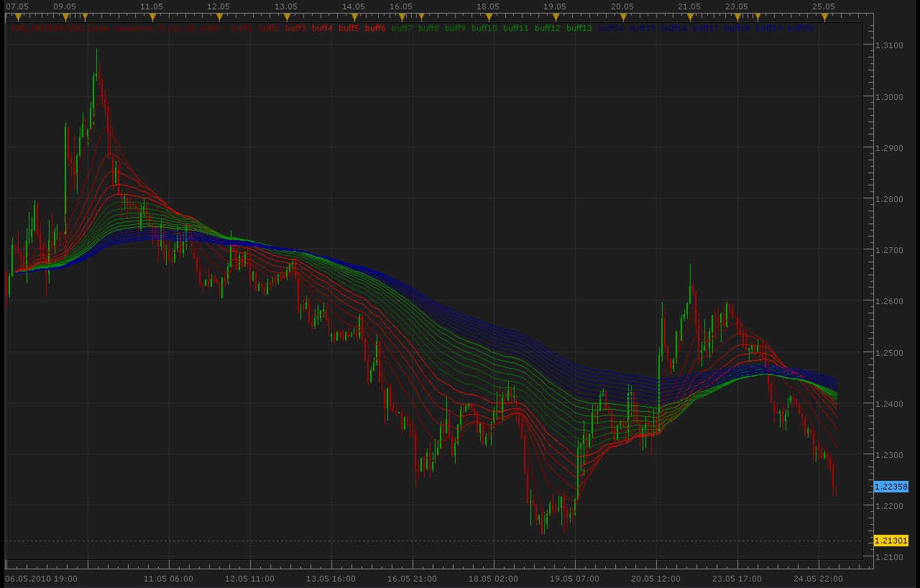Viewport: 920px width, 588px height.
Task: Select the buff15 legend label
Action: tap(643, 28)
